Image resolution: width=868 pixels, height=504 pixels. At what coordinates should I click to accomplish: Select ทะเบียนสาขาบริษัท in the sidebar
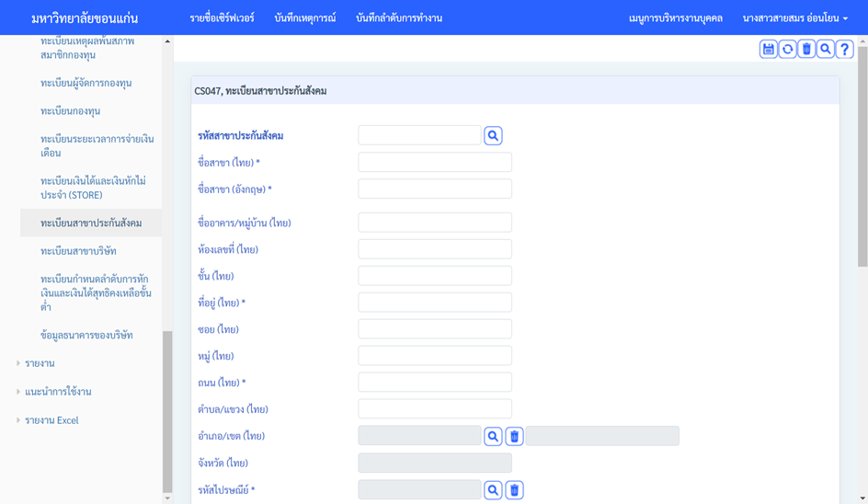point(78,251)
